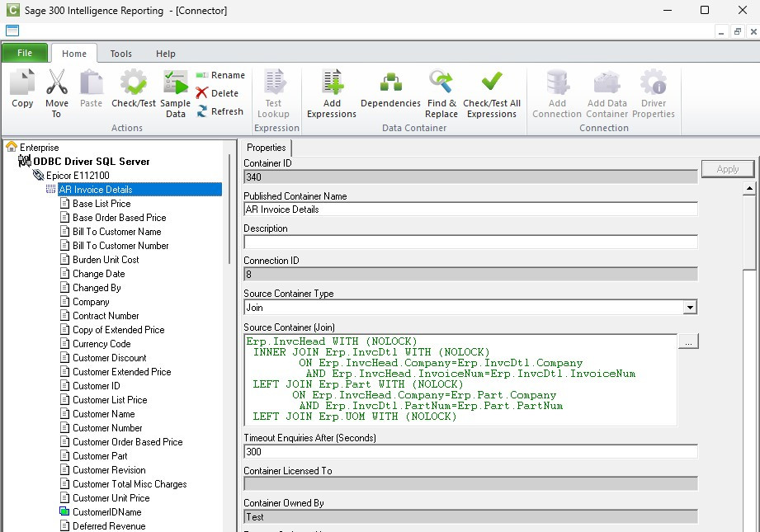Click the small window icon below title bar
The width and height of the screenshot is (760, 532).
tap(12, 31)
